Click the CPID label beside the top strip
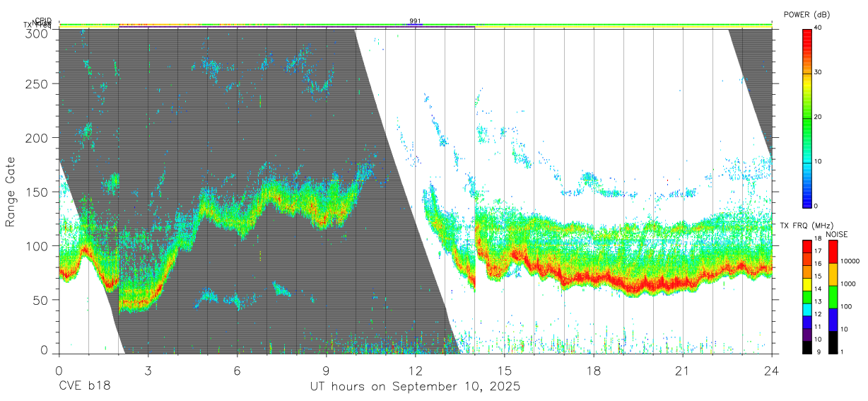 tap(44, 21)
